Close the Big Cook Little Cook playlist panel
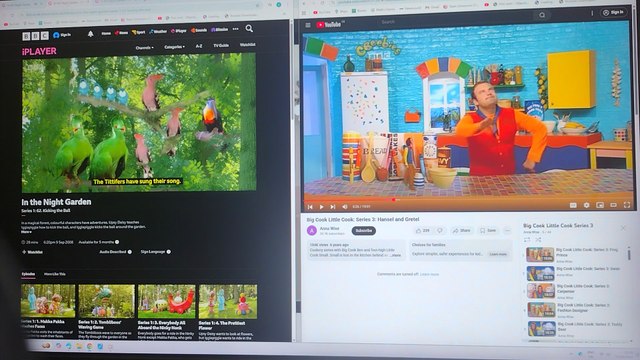This screenshot has width=640, height=360. click(x=623, y=228)
